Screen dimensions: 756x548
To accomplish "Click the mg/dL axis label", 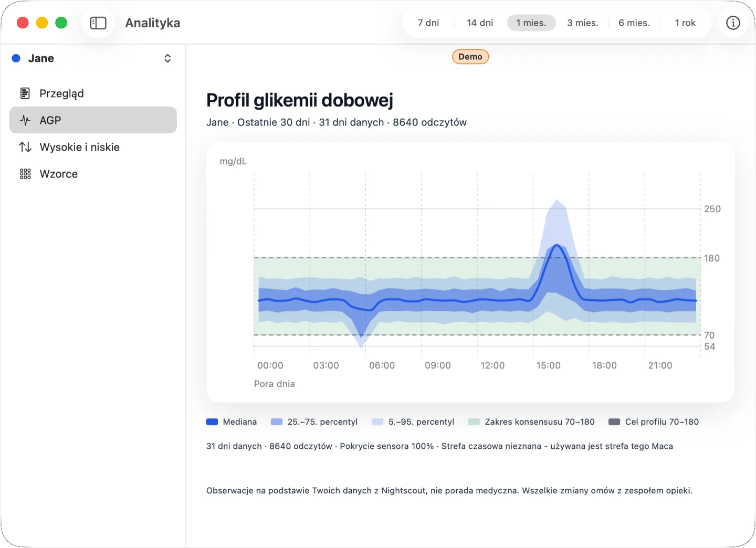I will pos(233,161).
